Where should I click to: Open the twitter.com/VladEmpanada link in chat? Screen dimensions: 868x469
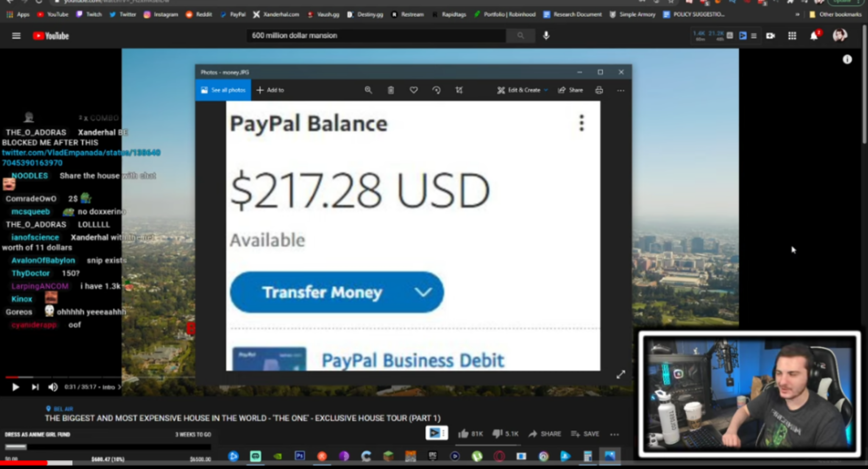[x=81, y=157]
